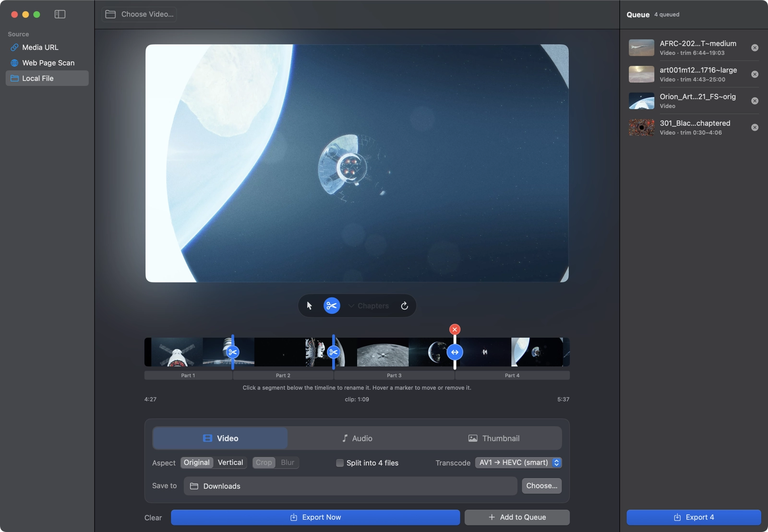Click the Choose... folder button
Image resolution: width=768 pixels, height=532 pixels.
542,486
